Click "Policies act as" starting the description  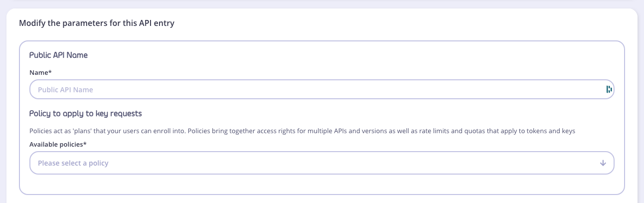[x=51, y=131]
